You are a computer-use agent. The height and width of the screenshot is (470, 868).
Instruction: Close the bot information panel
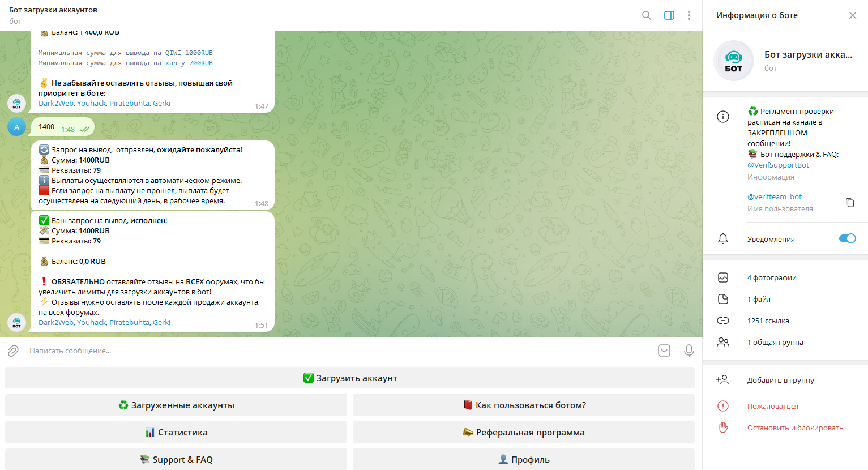852,15
